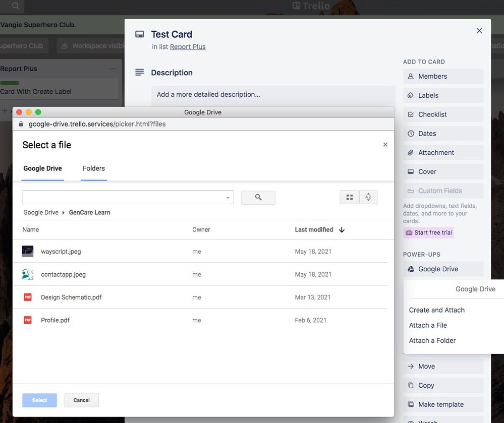504x423 pixels.
Task: Open Labels button on card
Action: pos(443,95)
